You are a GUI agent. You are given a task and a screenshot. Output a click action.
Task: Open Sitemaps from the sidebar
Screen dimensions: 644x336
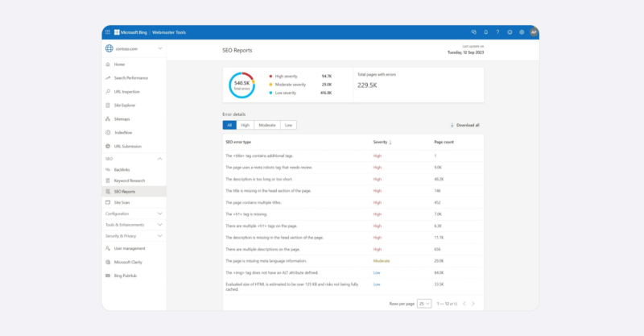pyautogui.click(x=122, y=118)
